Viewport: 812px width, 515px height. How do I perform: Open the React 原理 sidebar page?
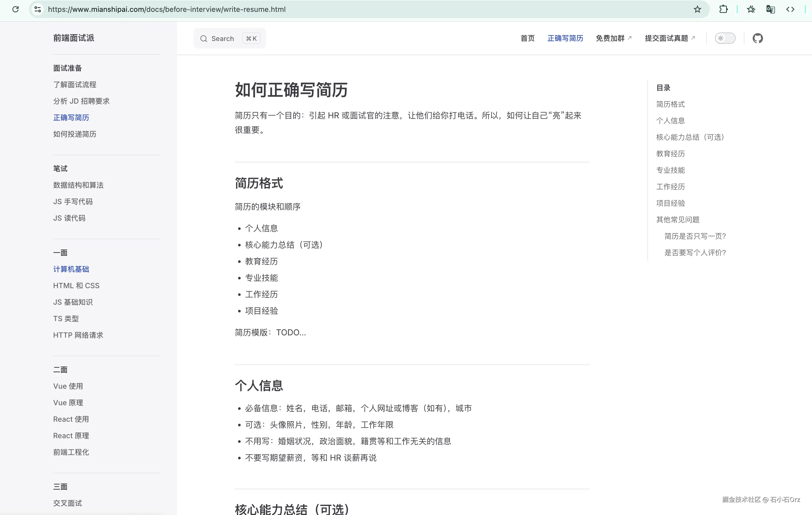[71, 435]
